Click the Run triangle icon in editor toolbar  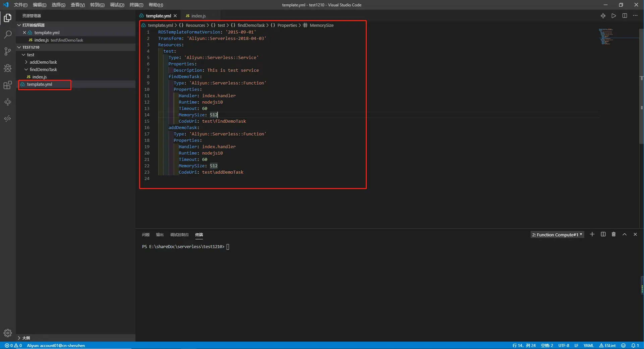click(613, 16)
